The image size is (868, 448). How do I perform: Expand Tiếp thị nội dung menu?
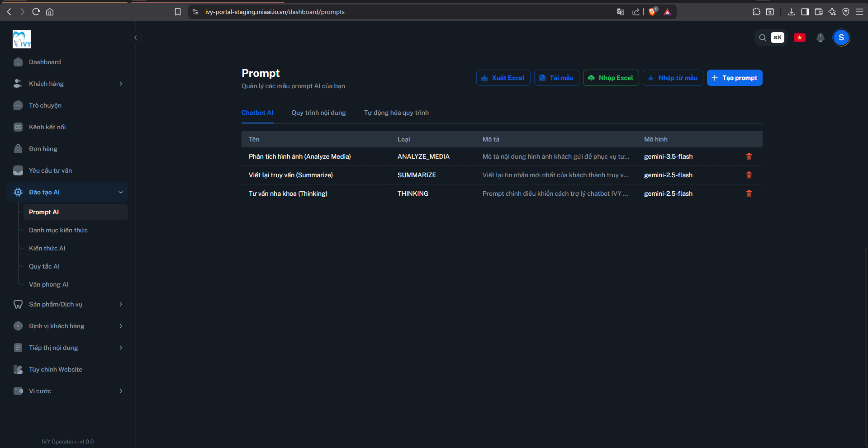coord(68,348)
